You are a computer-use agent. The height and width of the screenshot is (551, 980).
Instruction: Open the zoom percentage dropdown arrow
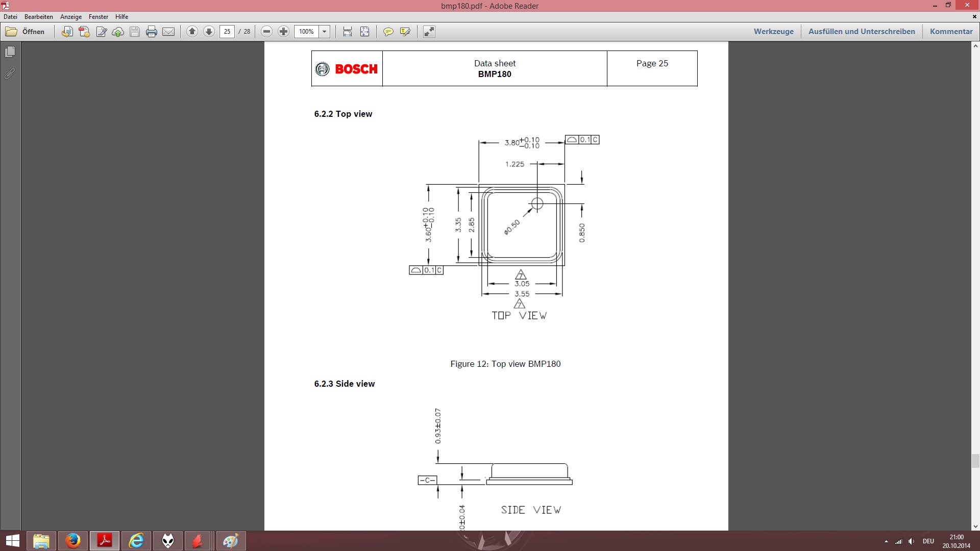[324, 32]
